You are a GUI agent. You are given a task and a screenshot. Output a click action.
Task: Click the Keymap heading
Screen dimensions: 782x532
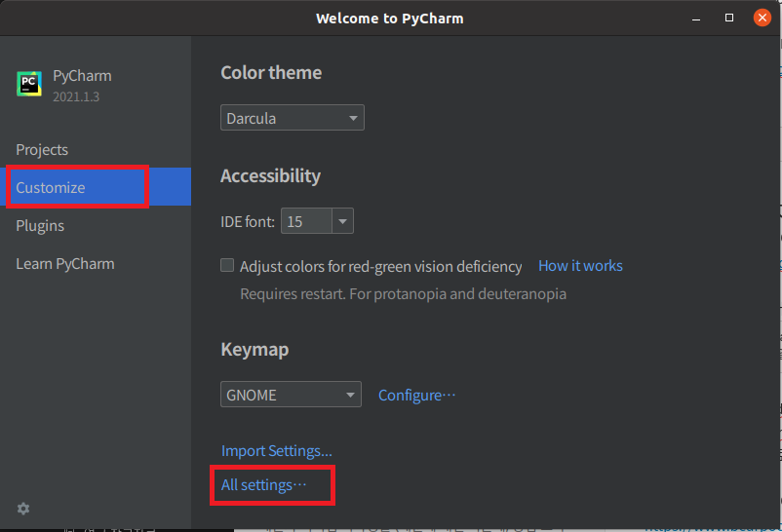click(254, 350)
